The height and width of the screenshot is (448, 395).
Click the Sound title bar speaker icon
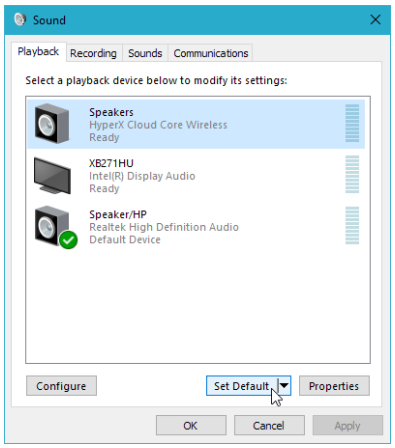point(20,19)
